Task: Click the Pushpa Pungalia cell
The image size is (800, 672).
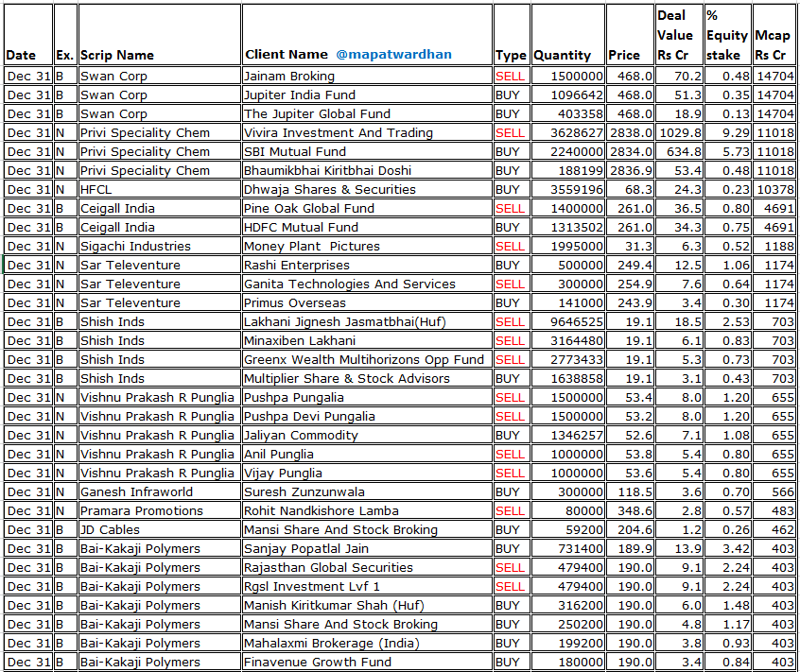Action: coord(367,397)
